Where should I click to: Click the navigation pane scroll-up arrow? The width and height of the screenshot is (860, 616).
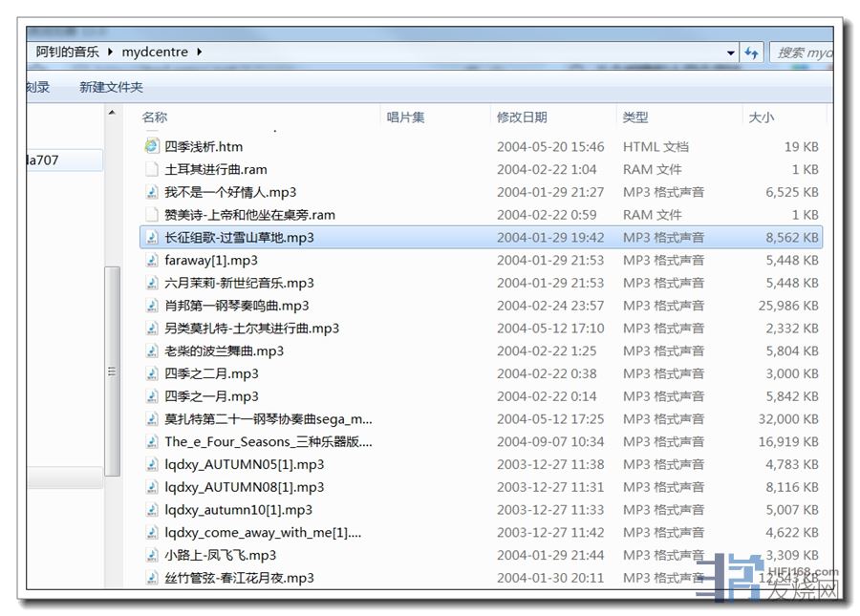pos(112,114)
